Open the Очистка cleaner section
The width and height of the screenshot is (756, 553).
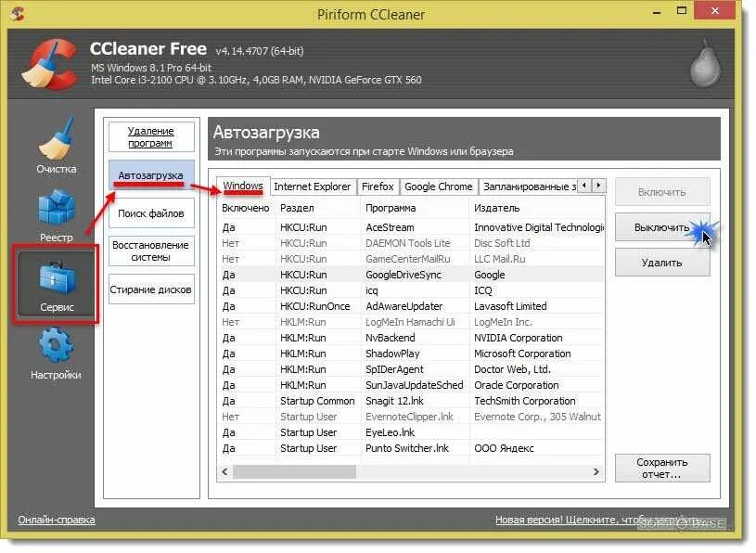pyautogui.click(x=57, y=145)
